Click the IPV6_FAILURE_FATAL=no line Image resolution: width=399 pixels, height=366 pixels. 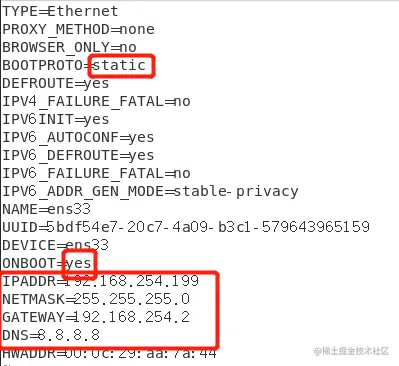pos(96,173)
